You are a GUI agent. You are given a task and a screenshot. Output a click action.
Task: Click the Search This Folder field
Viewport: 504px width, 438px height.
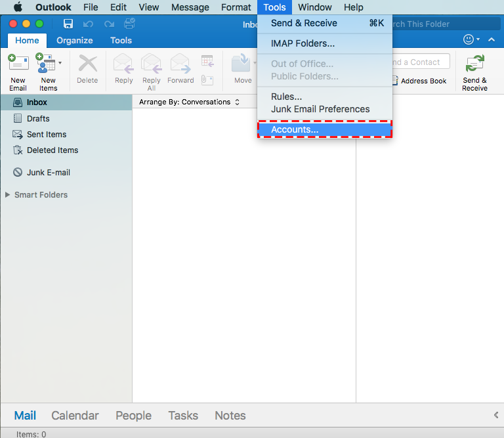446,24
